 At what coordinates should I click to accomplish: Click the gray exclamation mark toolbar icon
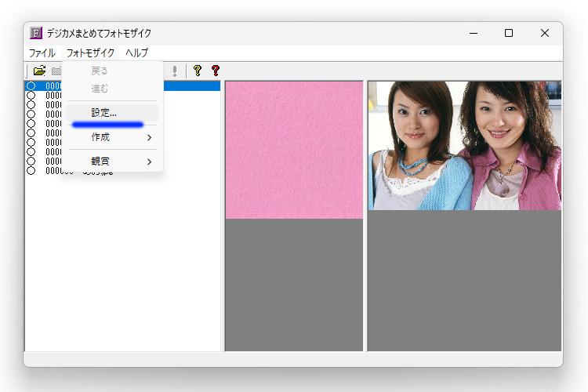(x=174, y=71)
